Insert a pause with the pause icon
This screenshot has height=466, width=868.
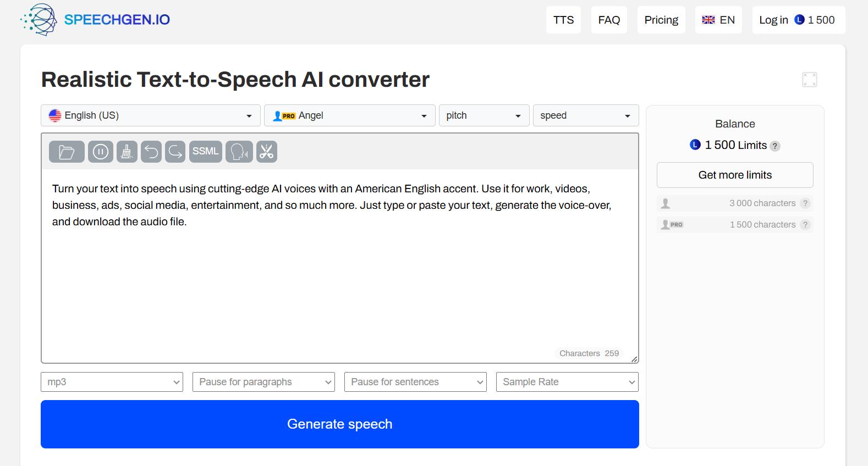point(100,152)
